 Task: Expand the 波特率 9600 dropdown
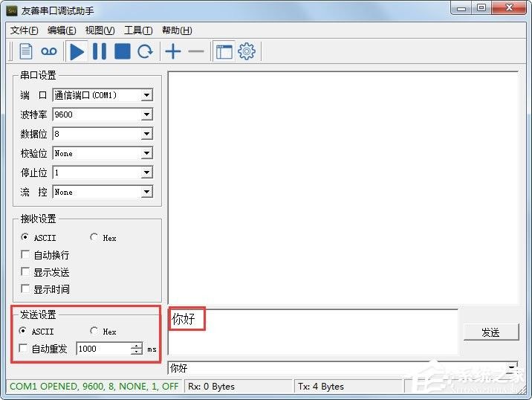(x=146, y=114)
